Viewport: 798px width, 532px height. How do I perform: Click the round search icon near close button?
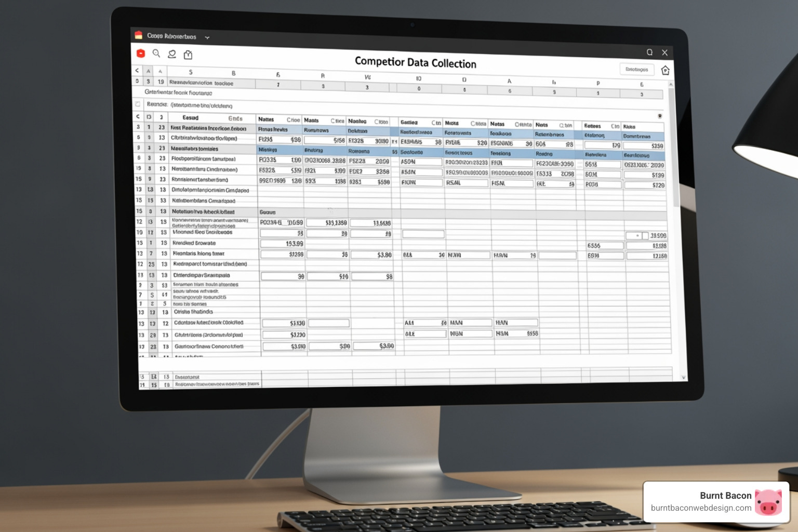tap(649, 52)
